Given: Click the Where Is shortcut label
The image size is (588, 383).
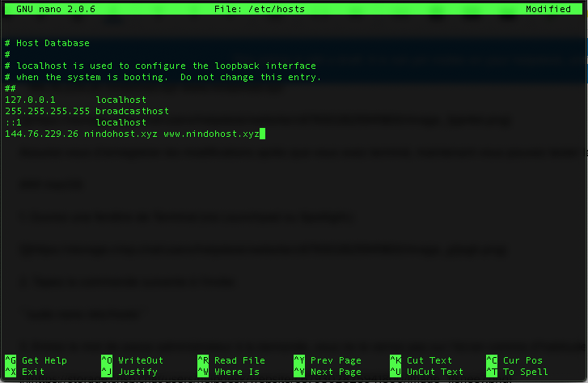Looking at the screenshot, I should click(x=237, y=372).
